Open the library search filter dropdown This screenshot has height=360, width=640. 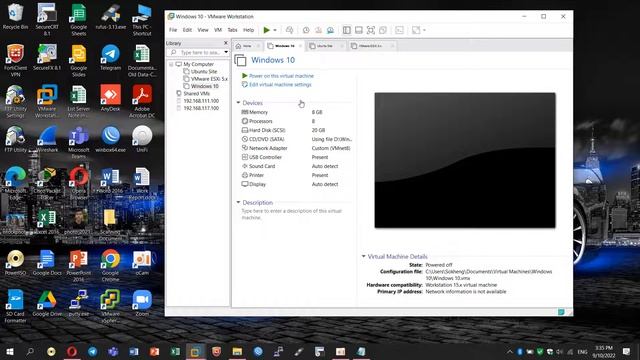226,52
